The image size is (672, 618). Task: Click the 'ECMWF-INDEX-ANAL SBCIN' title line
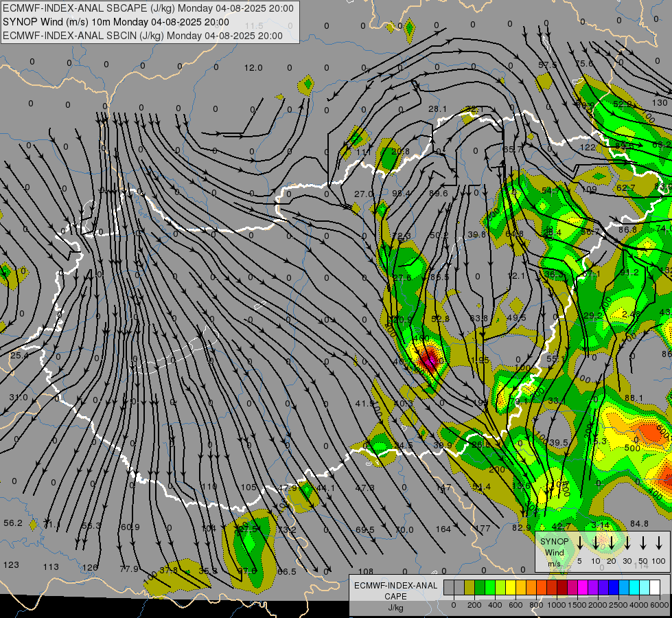pyautogui.click(x=143, y=36)
